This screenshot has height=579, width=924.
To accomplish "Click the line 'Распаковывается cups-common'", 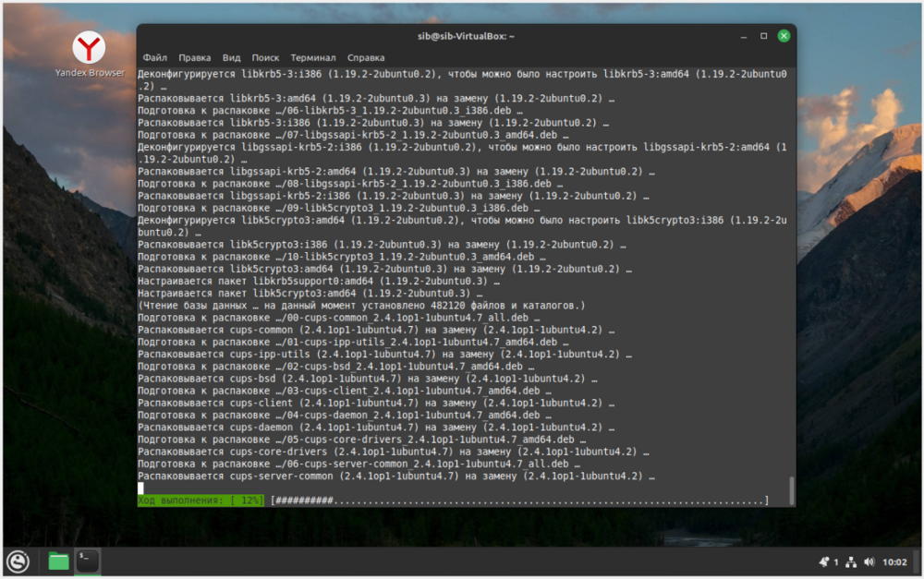I will (376, 331).
